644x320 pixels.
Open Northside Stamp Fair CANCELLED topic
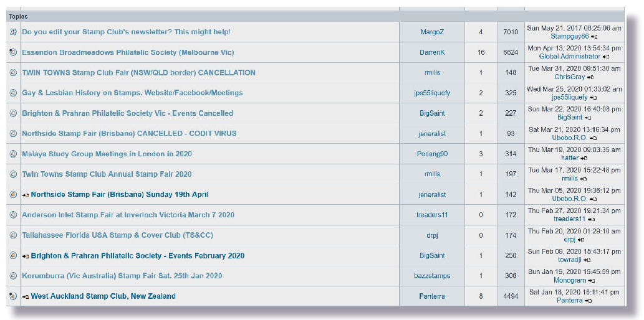tap(129, 133)
